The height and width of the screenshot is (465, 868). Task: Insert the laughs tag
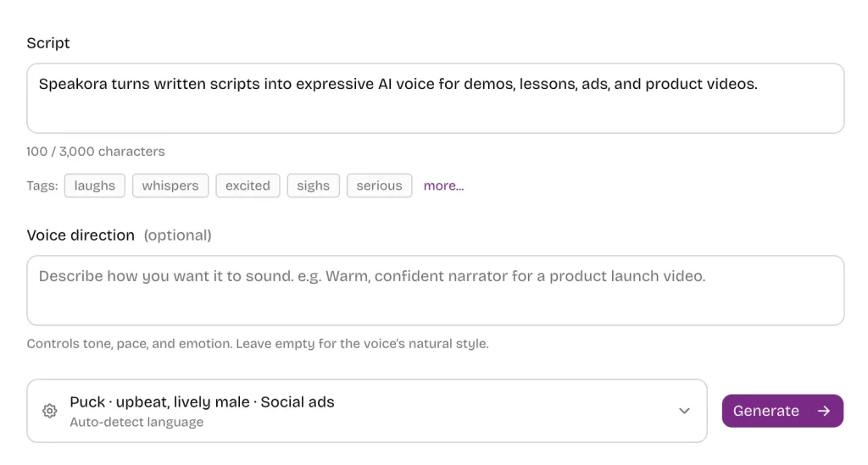point(95,185)
